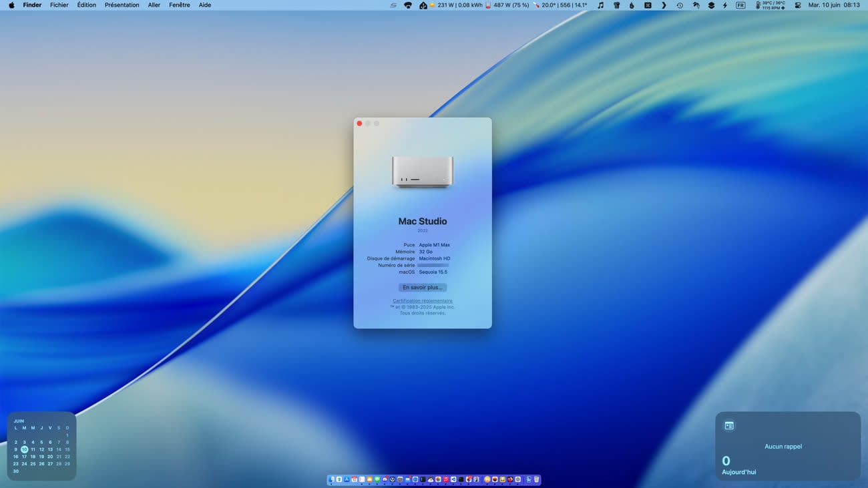Click the 32 Go memory value
Image resolution: width=868 pixels, height=488 pixels.
(x=426, y=252)
